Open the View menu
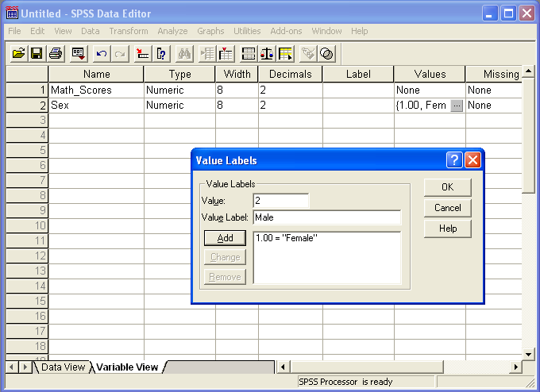 click(x=63, y=31)
